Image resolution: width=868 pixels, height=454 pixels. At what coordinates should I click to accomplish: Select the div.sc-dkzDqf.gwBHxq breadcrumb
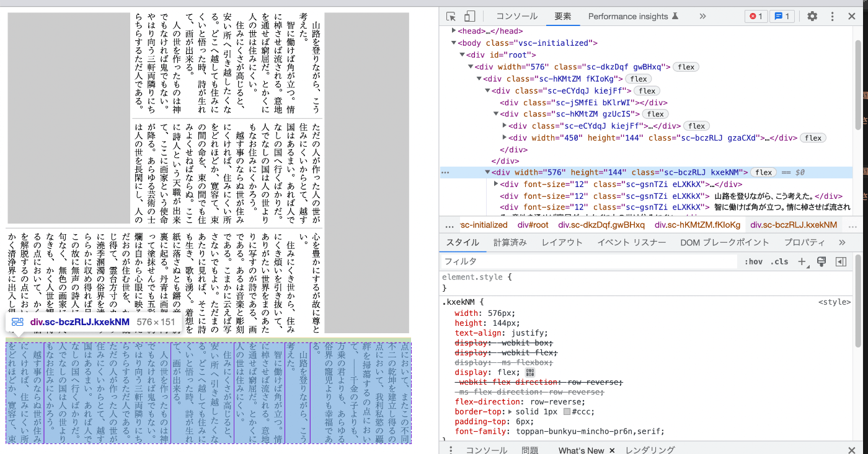tap(601, 225)
